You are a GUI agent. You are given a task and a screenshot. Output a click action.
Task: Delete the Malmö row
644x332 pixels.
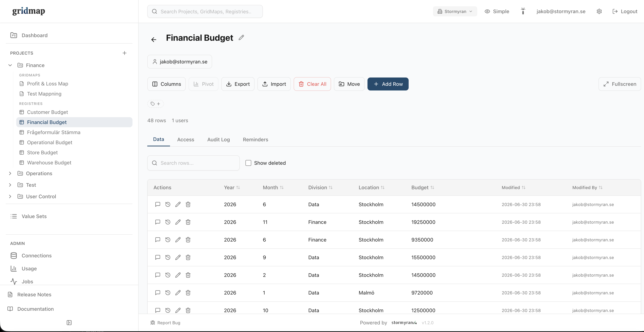[188, 293]
